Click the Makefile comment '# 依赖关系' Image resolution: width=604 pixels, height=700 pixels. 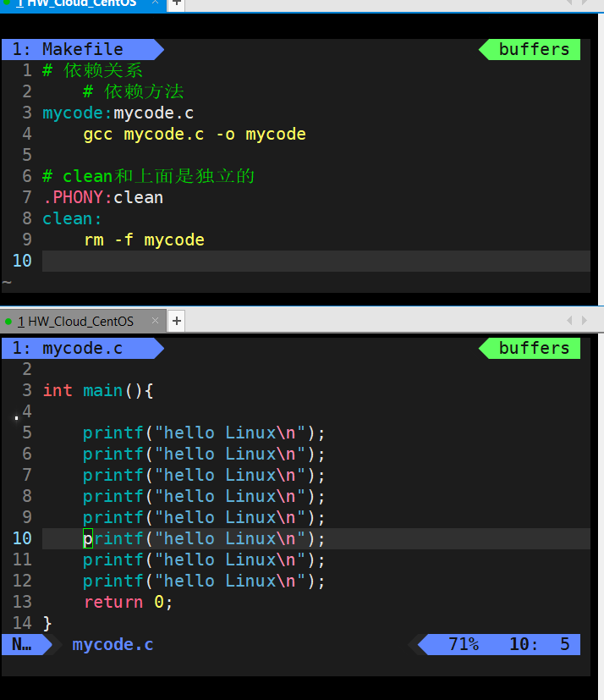[x=92, y=70]
